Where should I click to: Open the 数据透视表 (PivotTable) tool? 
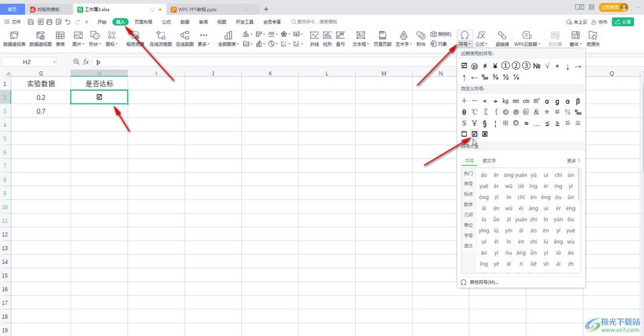click(14, 38)
